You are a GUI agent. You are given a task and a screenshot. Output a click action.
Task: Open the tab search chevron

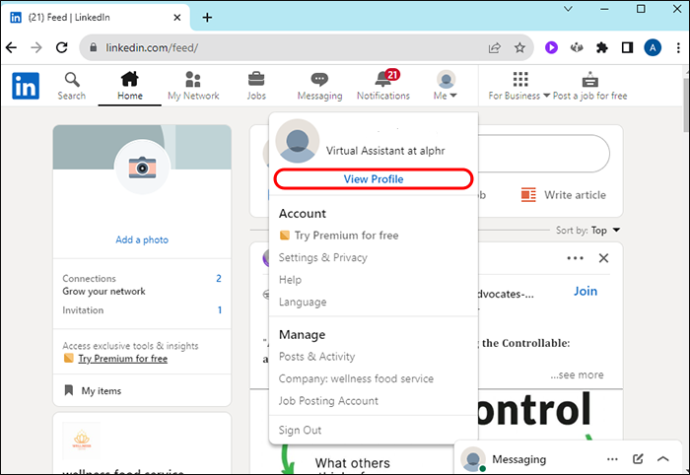coord(568,9)
